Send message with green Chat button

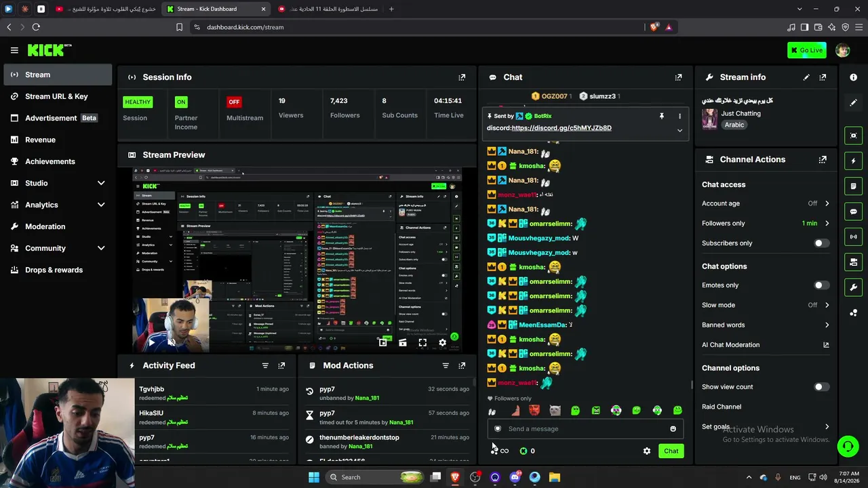671,451
